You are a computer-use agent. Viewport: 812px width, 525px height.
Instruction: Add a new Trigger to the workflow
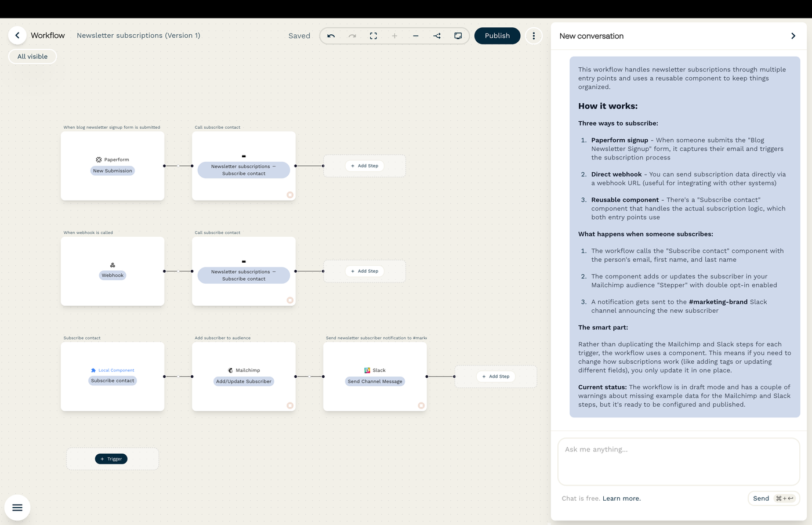pos(111,459)
